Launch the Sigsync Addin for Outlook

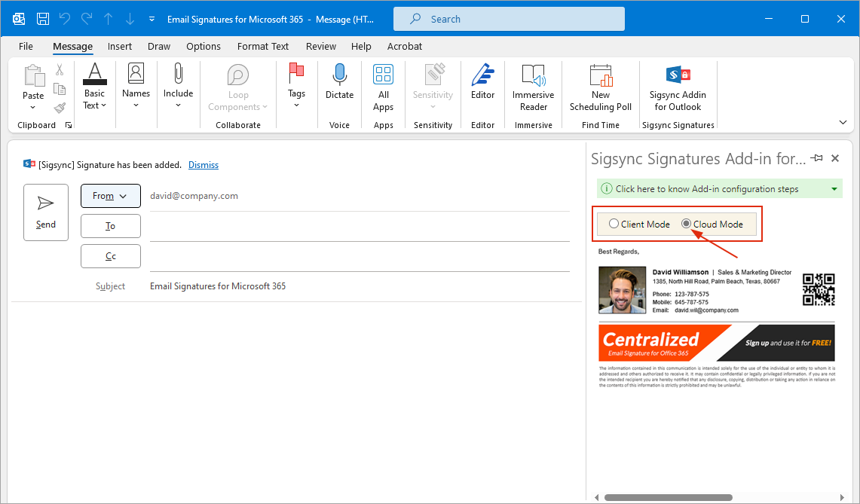pos(678,87)
